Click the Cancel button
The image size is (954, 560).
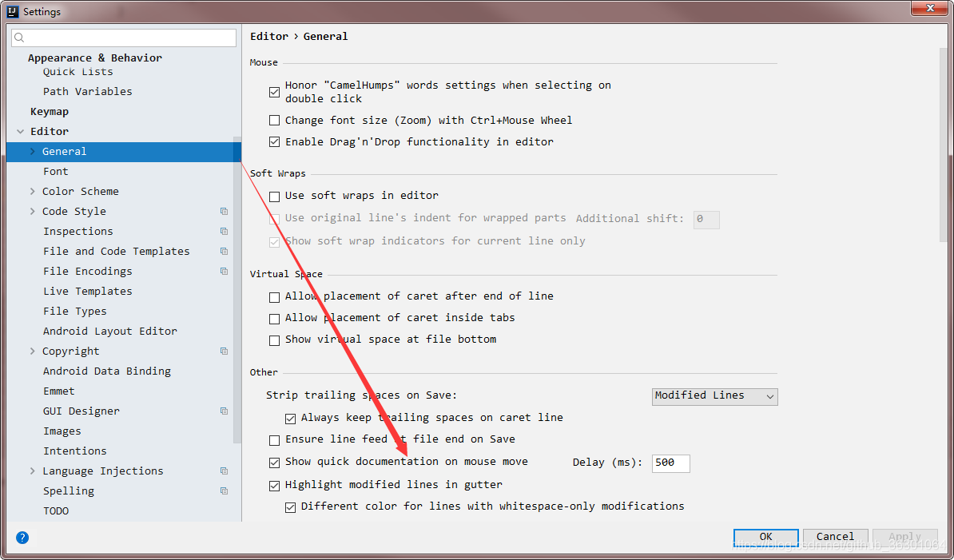835,536
